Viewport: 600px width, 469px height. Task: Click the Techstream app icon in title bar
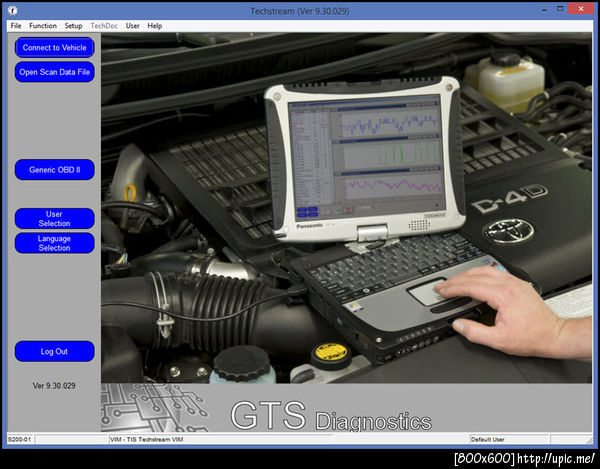[13, 10]
